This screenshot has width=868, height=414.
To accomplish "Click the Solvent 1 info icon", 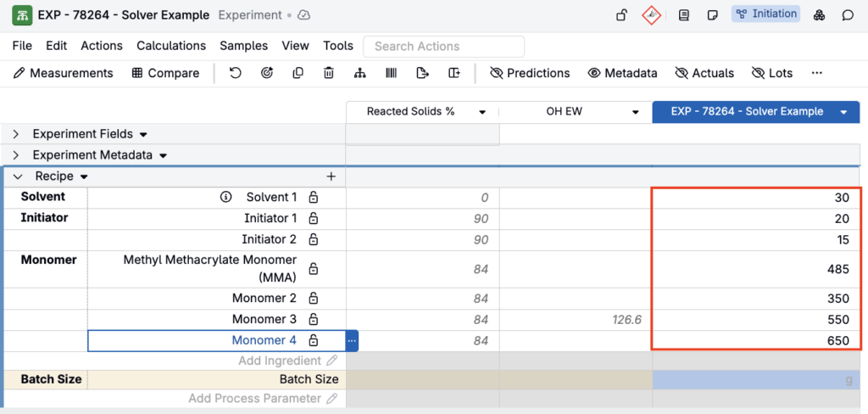I will [x=225, y=198].
